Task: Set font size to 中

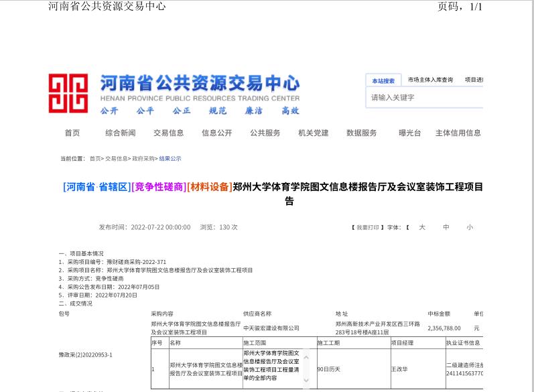Action: [x=446, y=227]
